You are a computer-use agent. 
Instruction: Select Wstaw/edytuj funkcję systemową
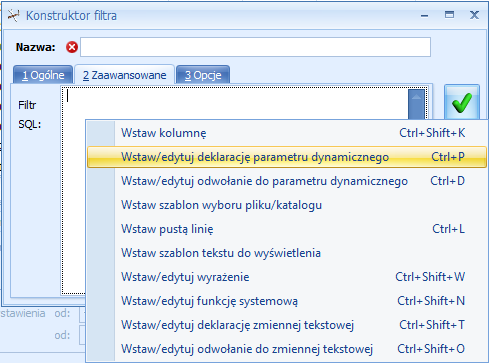(287, 301)
